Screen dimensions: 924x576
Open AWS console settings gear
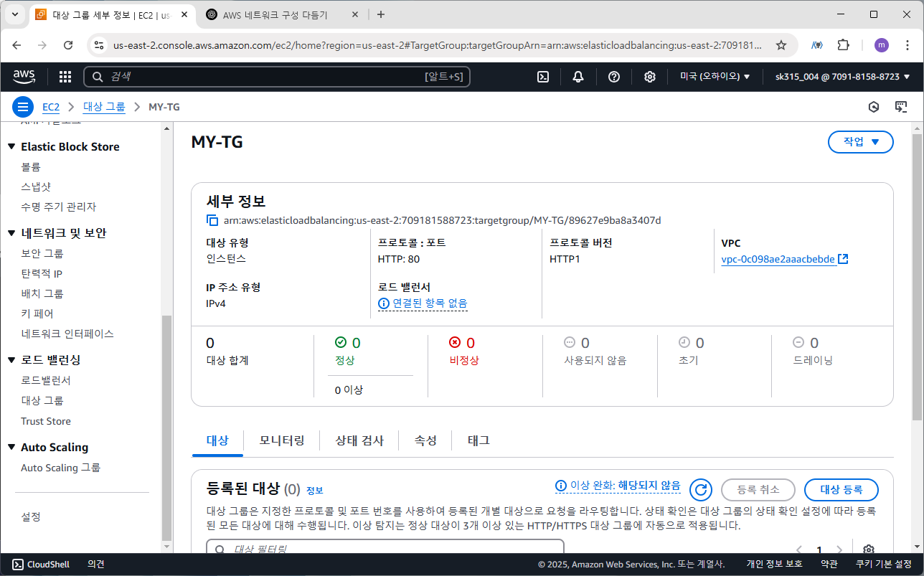tap(650, 77)
